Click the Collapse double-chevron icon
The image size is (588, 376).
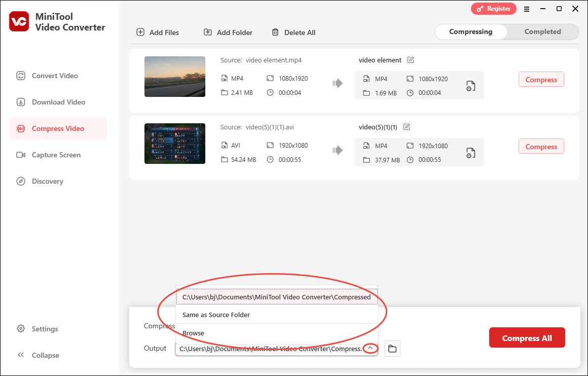pyautogui.click(x=21, y=355)
